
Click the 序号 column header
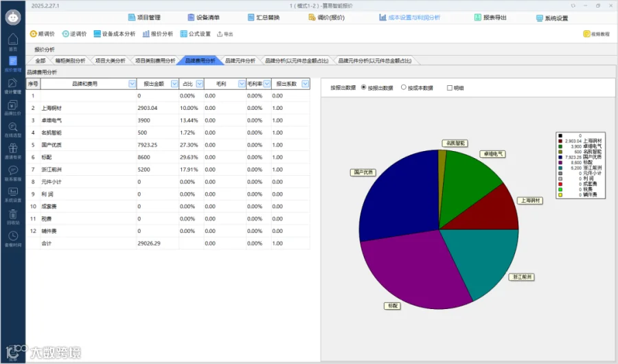pos(33,84)
